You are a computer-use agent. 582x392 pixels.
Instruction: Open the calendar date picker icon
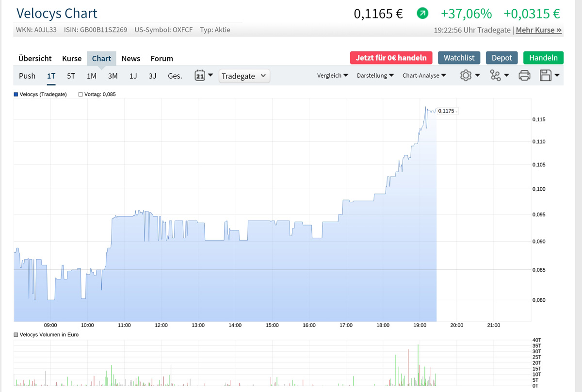point(199,75)
